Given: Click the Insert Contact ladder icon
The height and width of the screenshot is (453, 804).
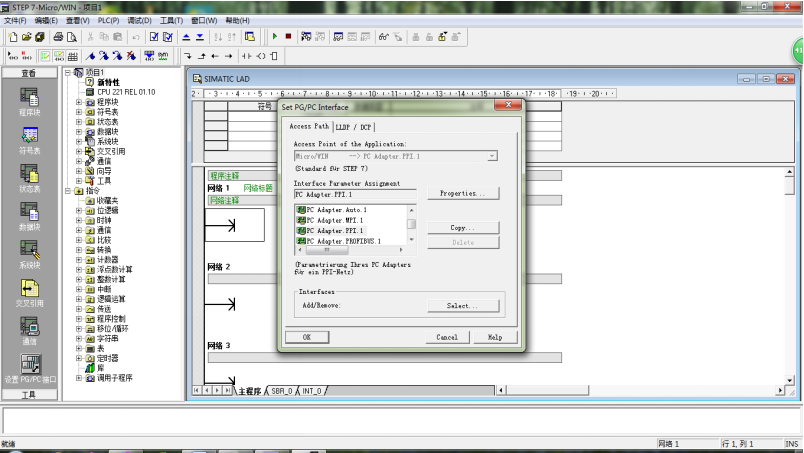Looking at the screenshot, I should [247, 56].
